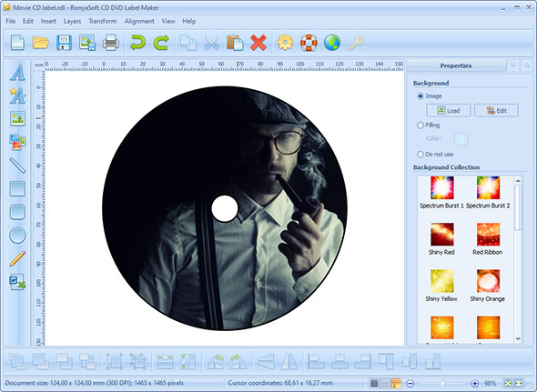Choose the Spectrum Burst 1 background
The width and height of the screenshot is (537, 392).
point(441,193)
